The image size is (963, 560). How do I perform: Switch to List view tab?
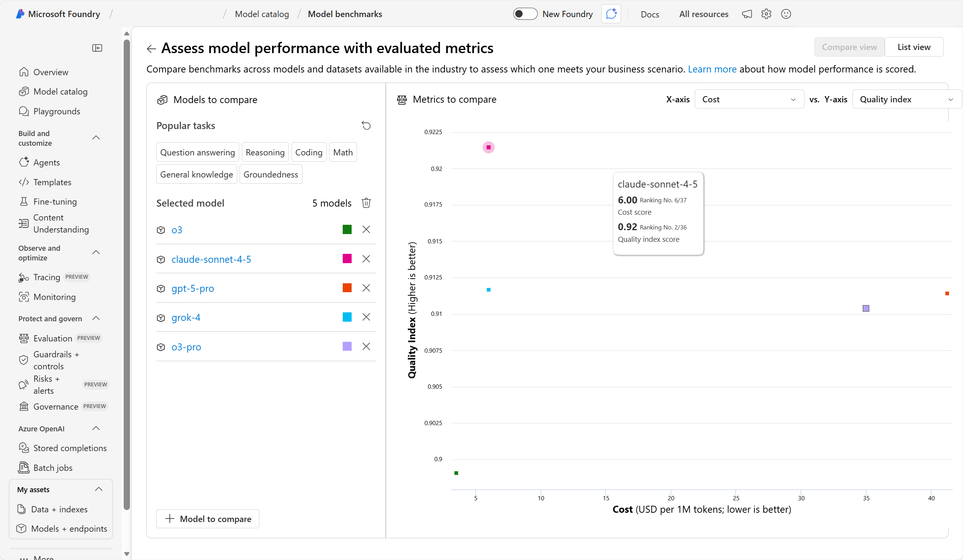coord(913,47)
